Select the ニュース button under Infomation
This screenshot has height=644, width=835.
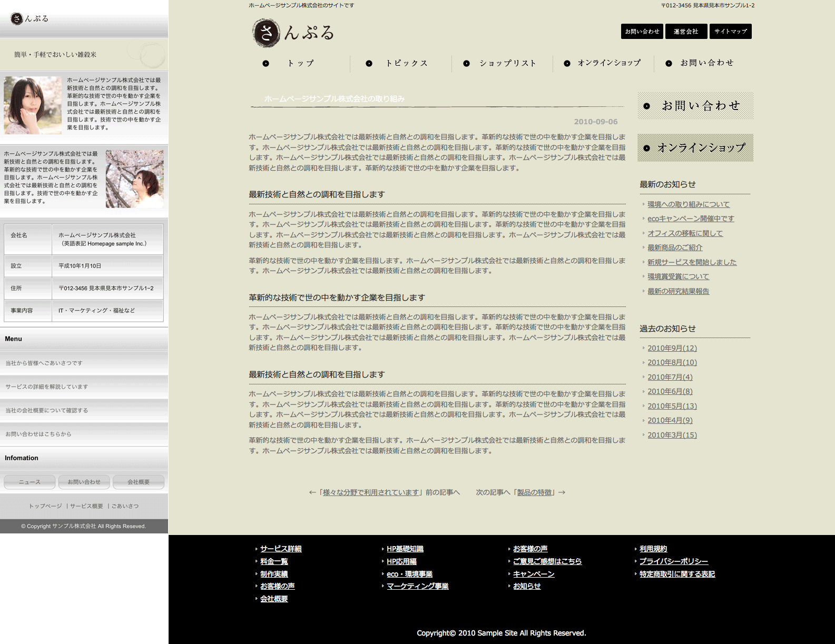coord(30,482)
